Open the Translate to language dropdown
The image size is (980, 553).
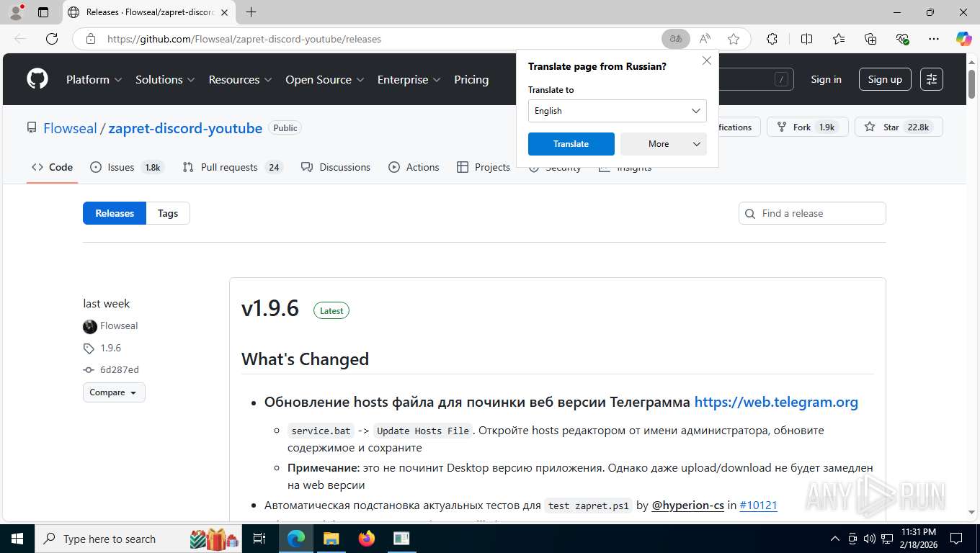coord(618,111)
